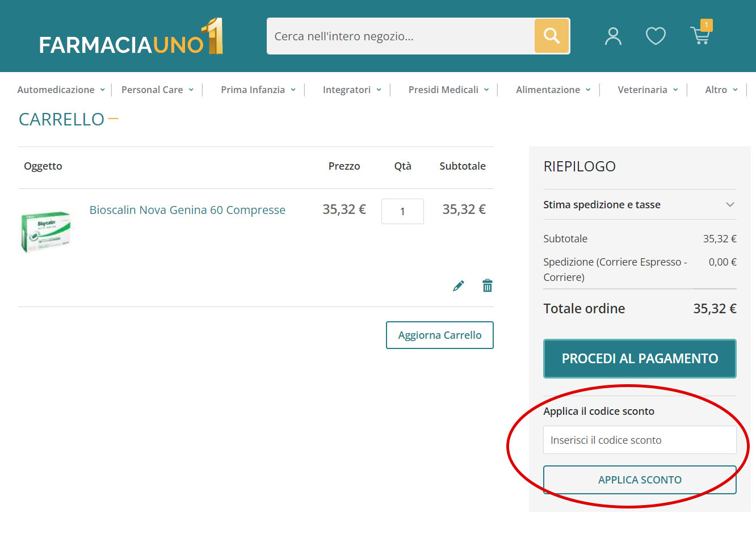Click the cart badge showing 1
756x559 pixels.
706,25
